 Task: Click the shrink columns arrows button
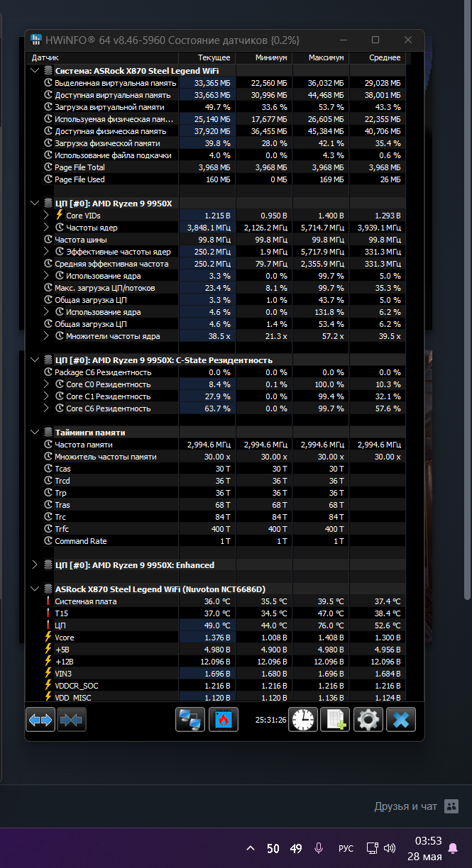(x=71, y=719)
